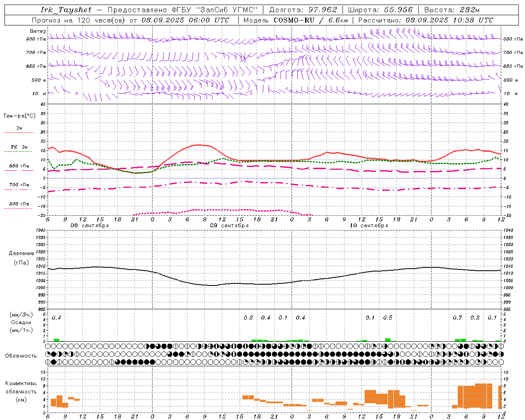Viewport: 525px width, 420px height.
Task: Click 'Рассчитано: 08.09.2025 10:38 UTC' text
Action: pos(426,20)
